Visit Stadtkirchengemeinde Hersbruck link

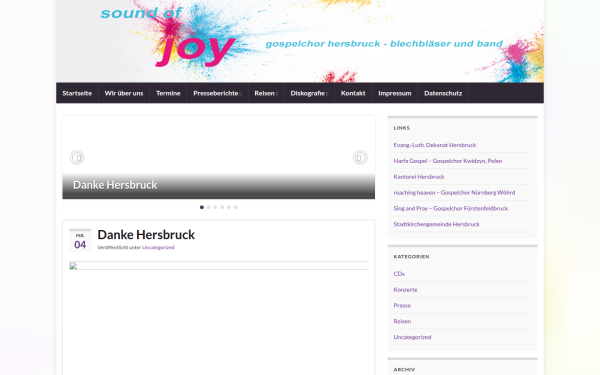(436, 224)
